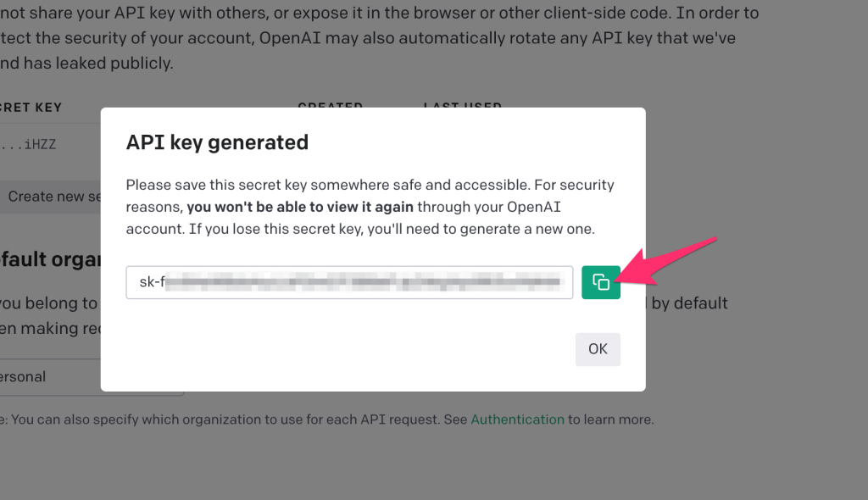Click the LAST USED column header

(x=463, y=104)
